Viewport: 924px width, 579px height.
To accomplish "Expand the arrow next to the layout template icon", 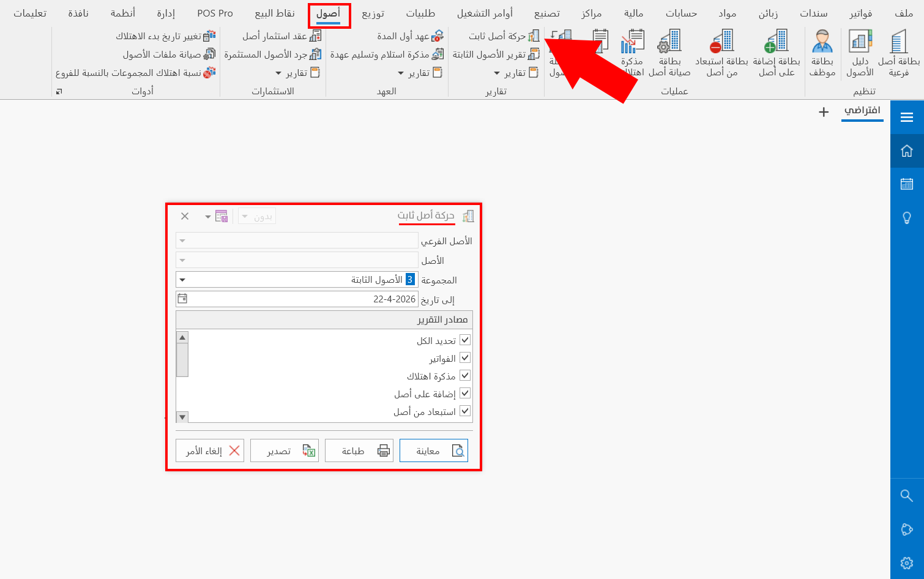I will 208,217.
